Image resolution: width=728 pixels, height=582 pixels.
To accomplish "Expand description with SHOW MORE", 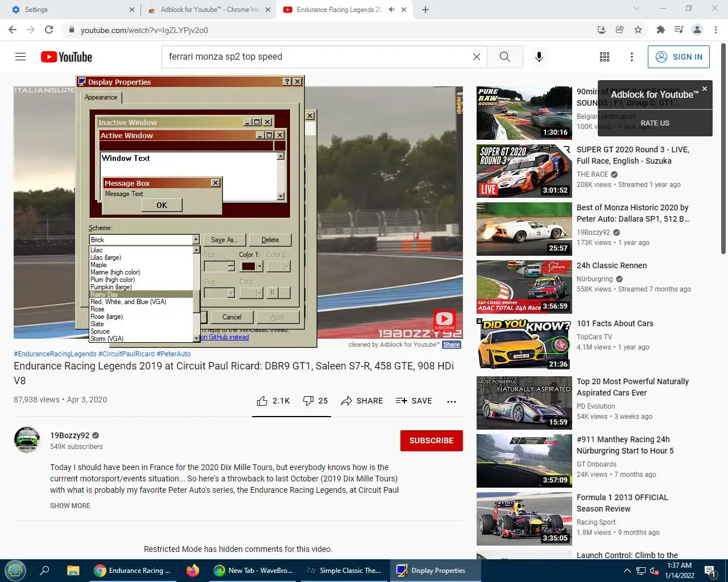I will (x=70, y=506).
